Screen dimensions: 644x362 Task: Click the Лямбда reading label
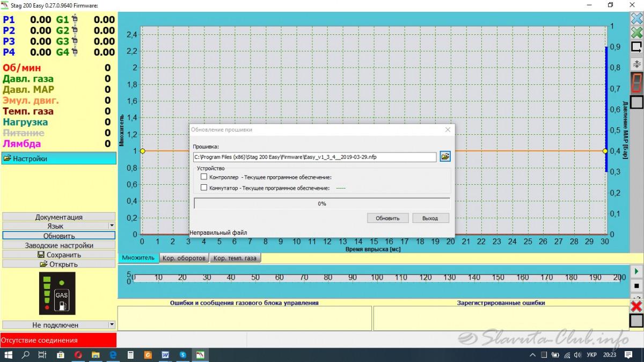tap(21, 143)
